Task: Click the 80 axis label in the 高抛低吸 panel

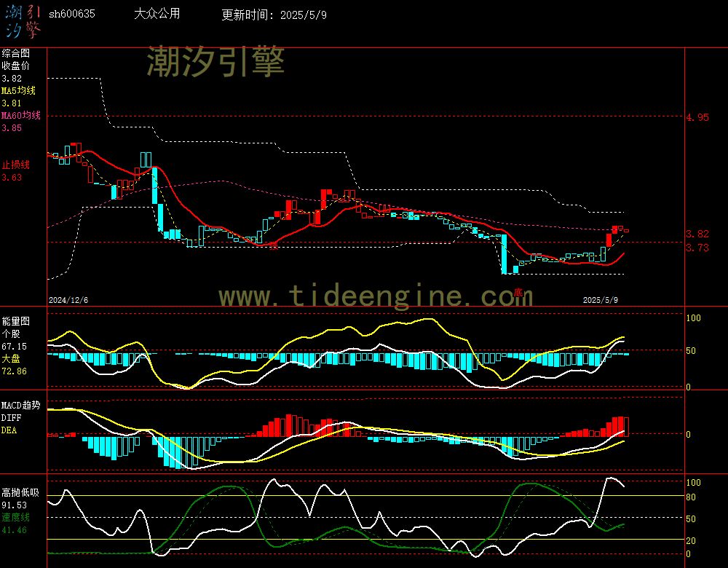Action: coord(691,497)
